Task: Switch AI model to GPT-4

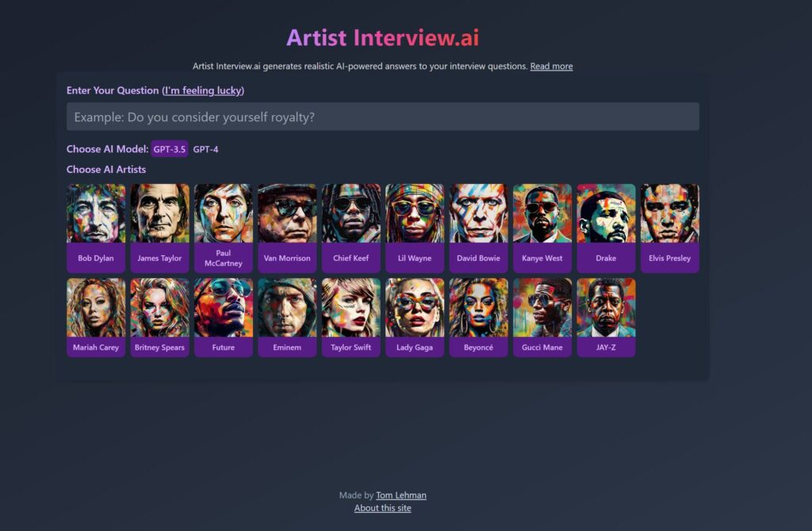Action: [x=205, y=149]
